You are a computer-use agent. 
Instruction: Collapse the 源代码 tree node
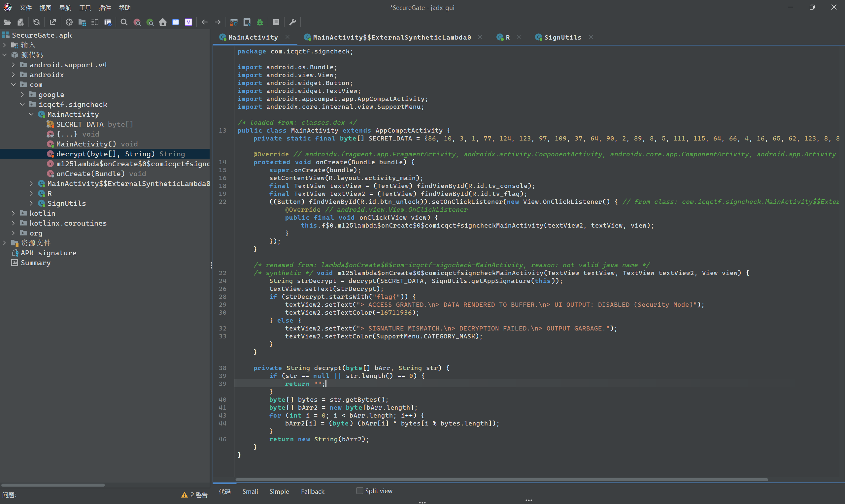[x=4, y=55]
